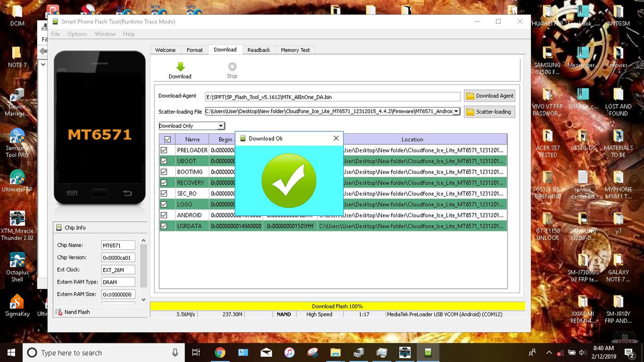
Task: Click the Download-Agent path field
Action: coord(333,97)
